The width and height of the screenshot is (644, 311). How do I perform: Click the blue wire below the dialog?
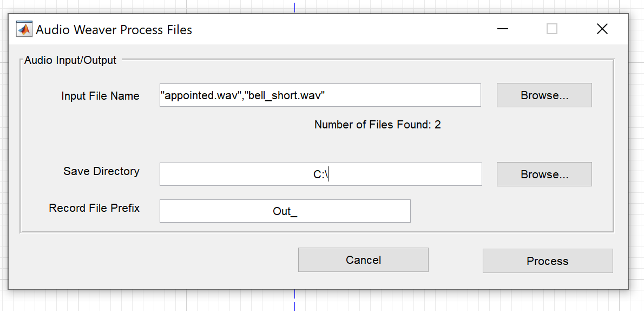(294, 300)
